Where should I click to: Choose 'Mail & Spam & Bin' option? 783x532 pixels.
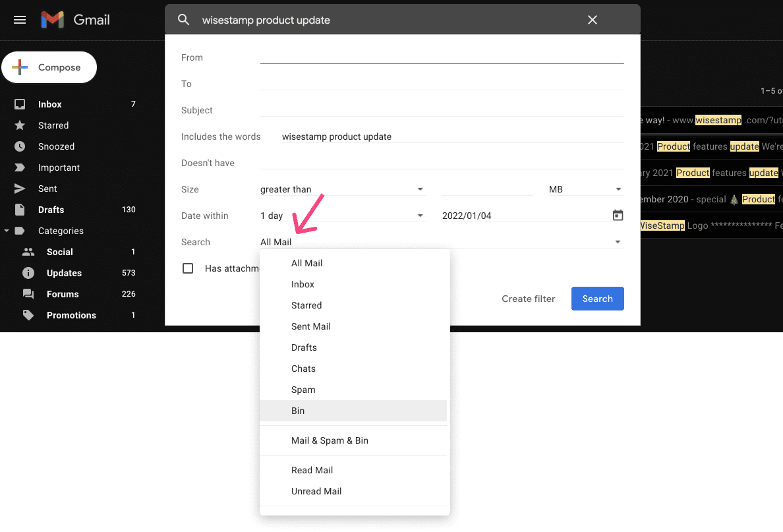[330, 440]
